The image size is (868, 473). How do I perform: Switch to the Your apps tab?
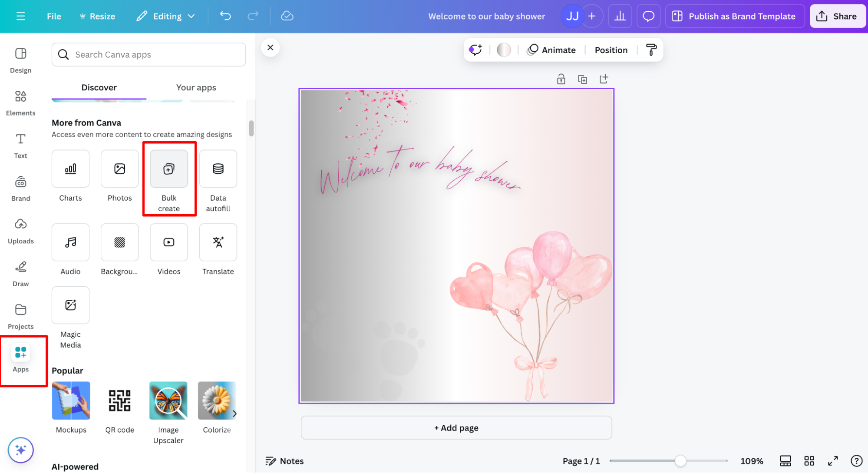point(196,87)
